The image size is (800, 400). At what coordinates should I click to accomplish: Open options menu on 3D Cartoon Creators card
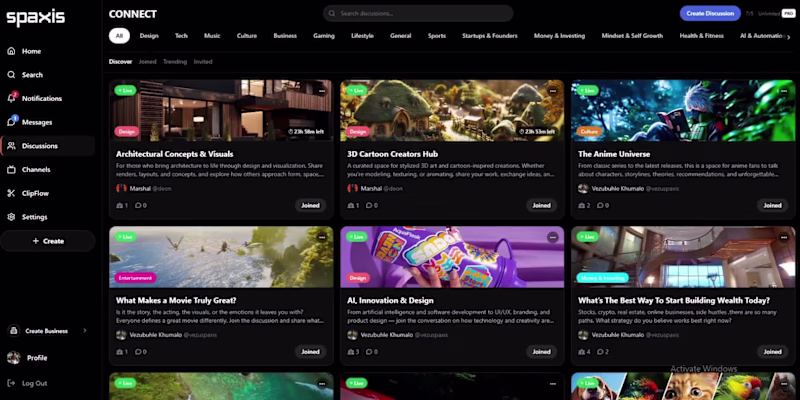point(553,91)
